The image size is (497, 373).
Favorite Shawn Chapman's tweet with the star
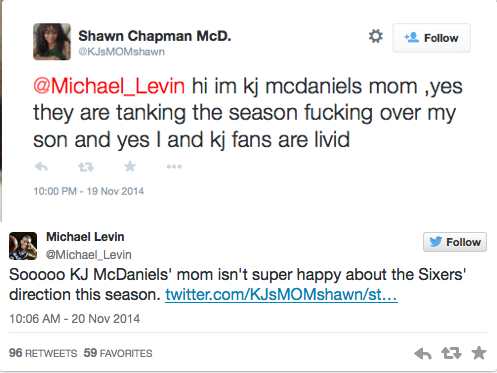pos(130,166)
